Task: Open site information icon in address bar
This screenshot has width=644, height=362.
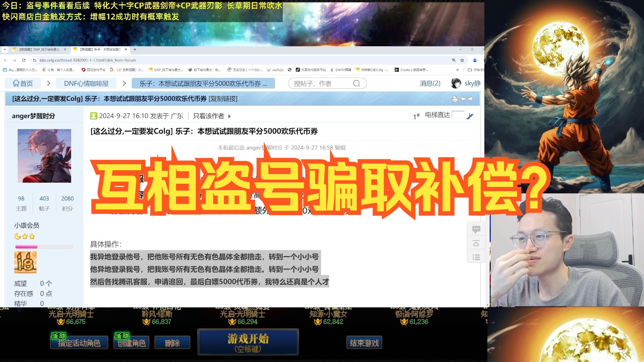Action: [34, 60]
